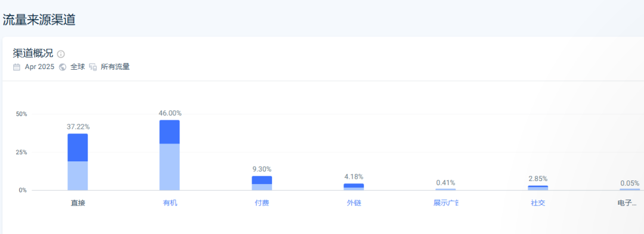Click the info icon beside 渠道概况
The height and width of the screenshot is (234, 644).
(x=61, y=54)
